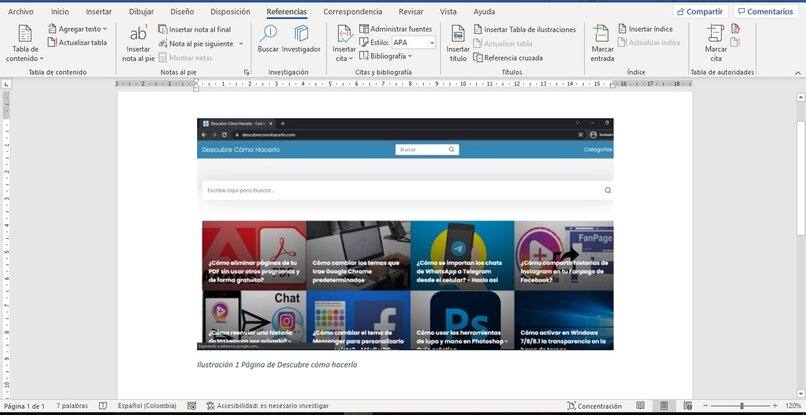Click the zoom out minus button
Screen dimensions: 806x415
pyautogui.click(x=706, y=406)
